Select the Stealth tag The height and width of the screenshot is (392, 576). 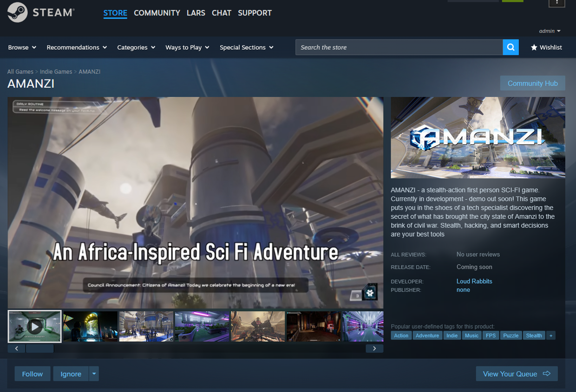pyautogui.click(x=534, y=335)
